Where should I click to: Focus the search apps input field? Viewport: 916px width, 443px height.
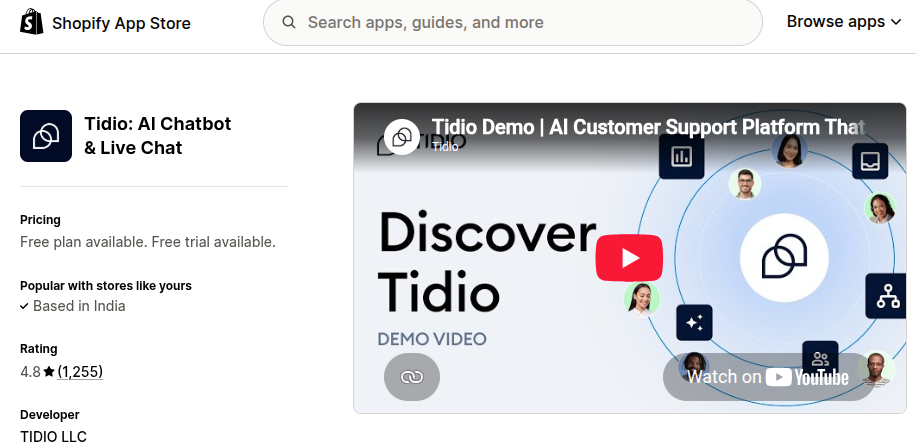(x=512, y=22)
